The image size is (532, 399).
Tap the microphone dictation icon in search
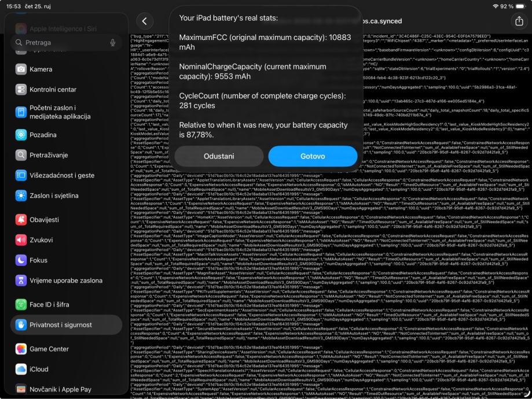tap(113, 43)
